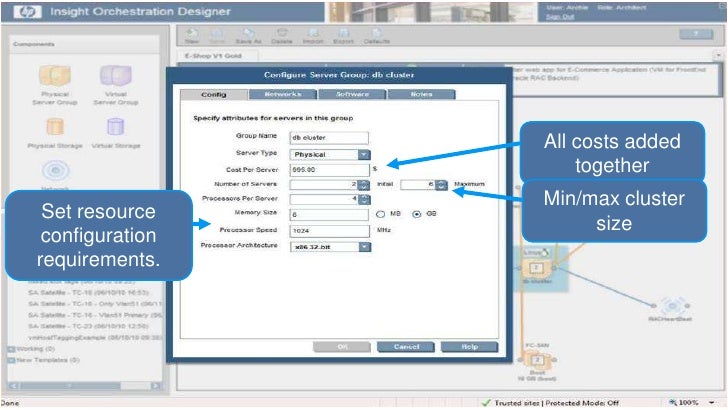Image resolution: width=728 pixels, height=410 pixels.
Task: Click the New template toolbar icon
Action: point(192,33)
